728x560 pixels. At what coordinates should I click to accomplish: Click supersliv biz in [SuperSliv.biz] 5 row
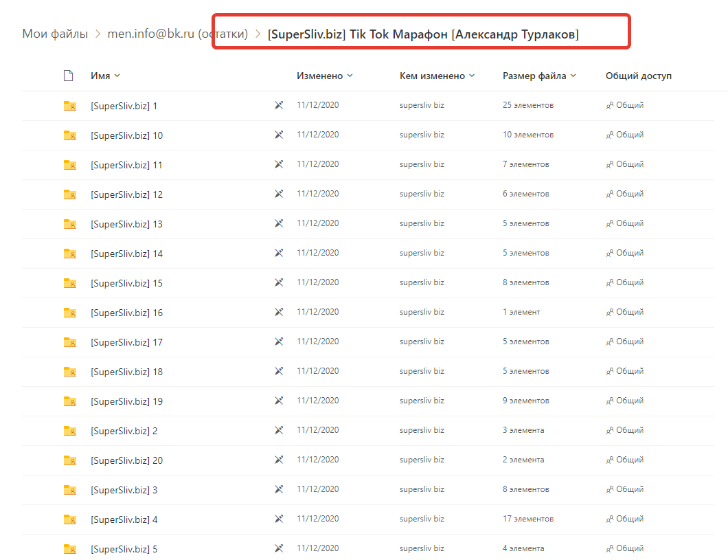(422, 548)
